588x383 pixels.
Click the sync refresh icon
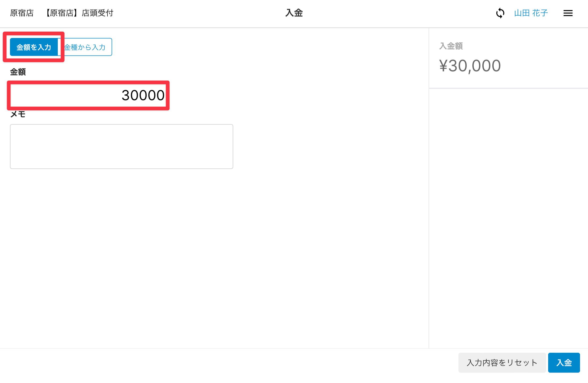500,13
